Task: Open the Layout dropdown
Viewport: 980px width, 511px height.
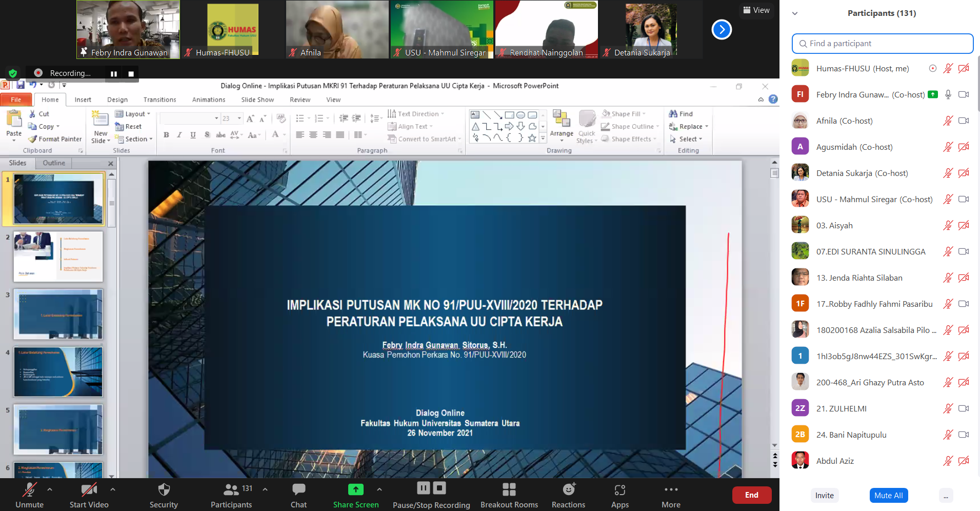Action: coord(133,114)
